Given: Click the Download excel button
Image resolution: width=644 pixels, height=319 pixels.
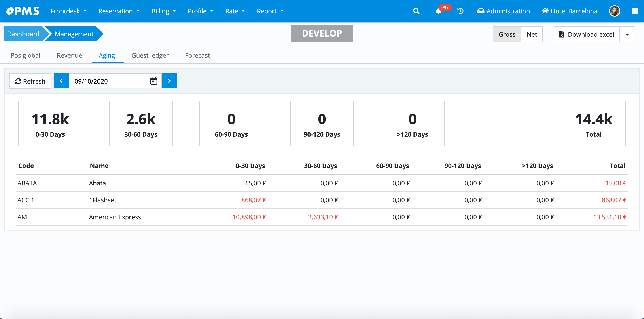Looking at the screenshot, I should point(587,34).
